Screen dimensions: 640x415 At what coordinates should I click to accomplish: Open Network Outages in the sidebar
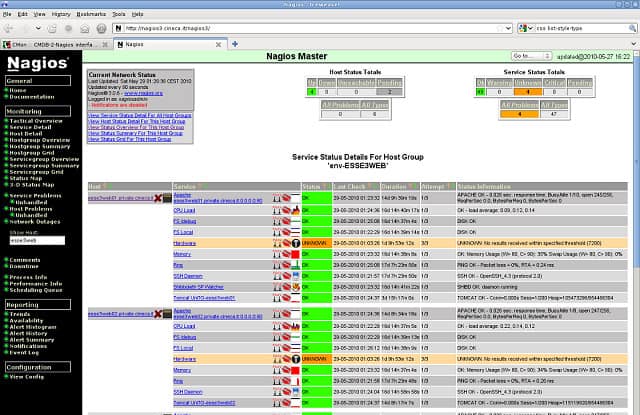click(35, 222)
